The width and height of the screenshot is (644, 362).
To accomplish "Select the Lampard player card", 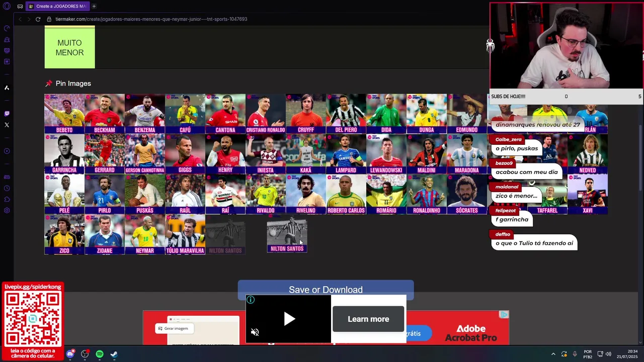I will coord(346,154).
